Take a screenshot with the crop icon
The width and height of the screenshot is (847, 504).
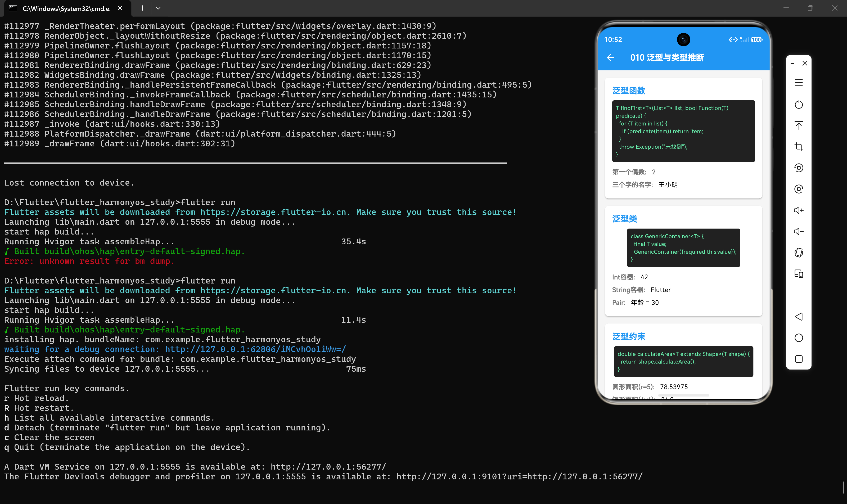[799, 147]
